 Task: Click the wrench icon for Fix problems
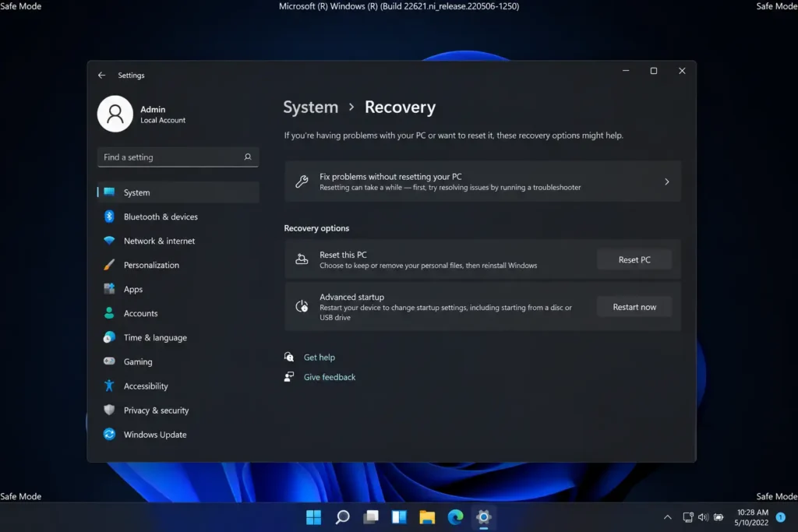tap(302, 181)
